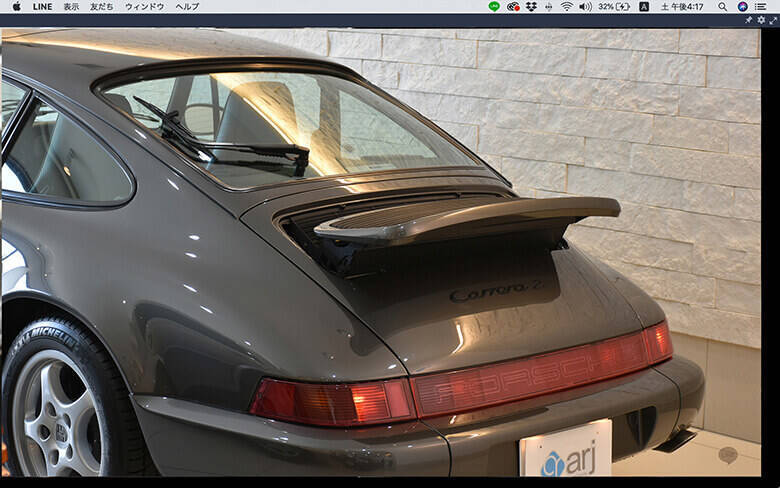
Task: Open the Apple menu
Action: pos(17,6)
